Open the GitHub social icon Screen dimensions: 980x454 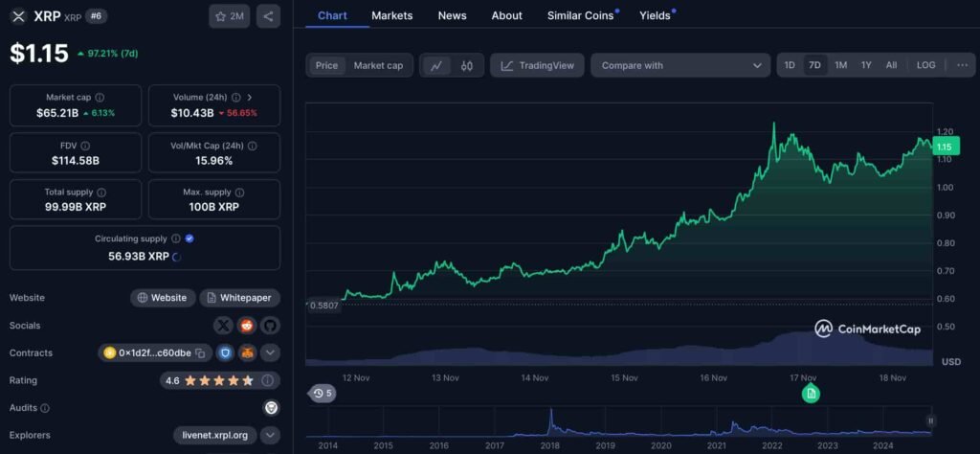pyautogui.click(x=270, y=326)
